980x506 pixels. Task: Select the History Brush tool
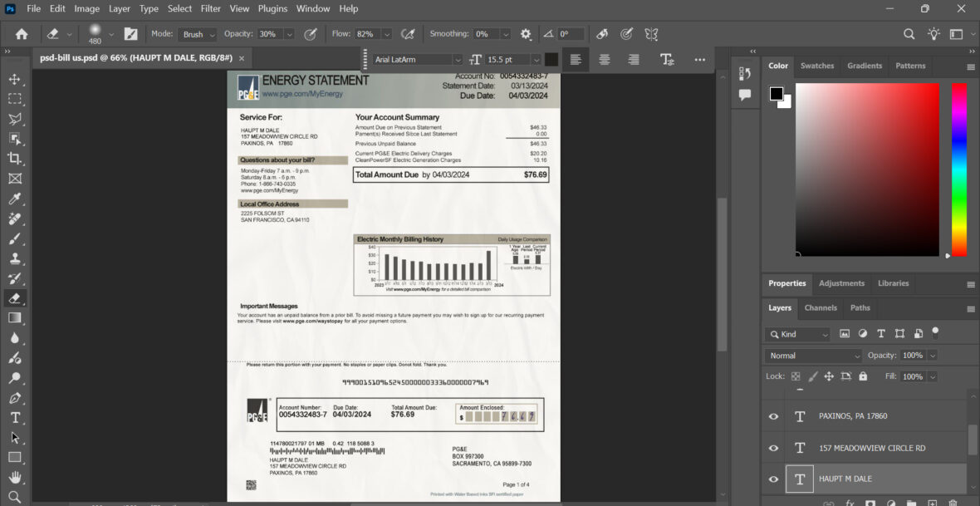point(14,278)
